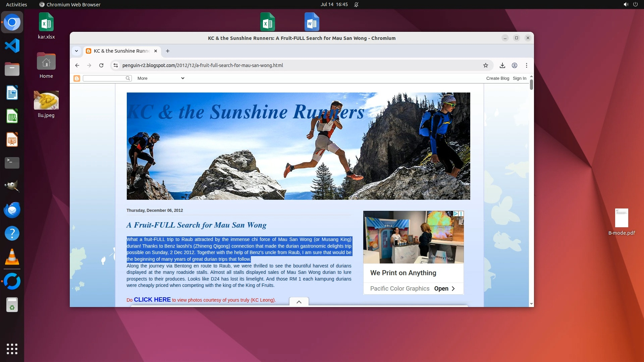Expand the bottom ad chevron up arrow
644x362 pixels.
tap(299, 302)
